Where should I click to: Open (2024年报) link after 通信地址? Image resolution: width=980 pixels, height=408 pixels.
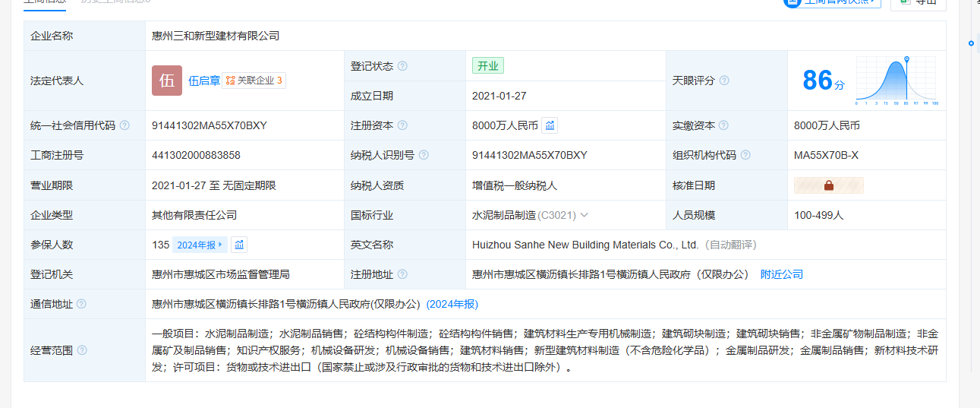click(x=452, y=304)
